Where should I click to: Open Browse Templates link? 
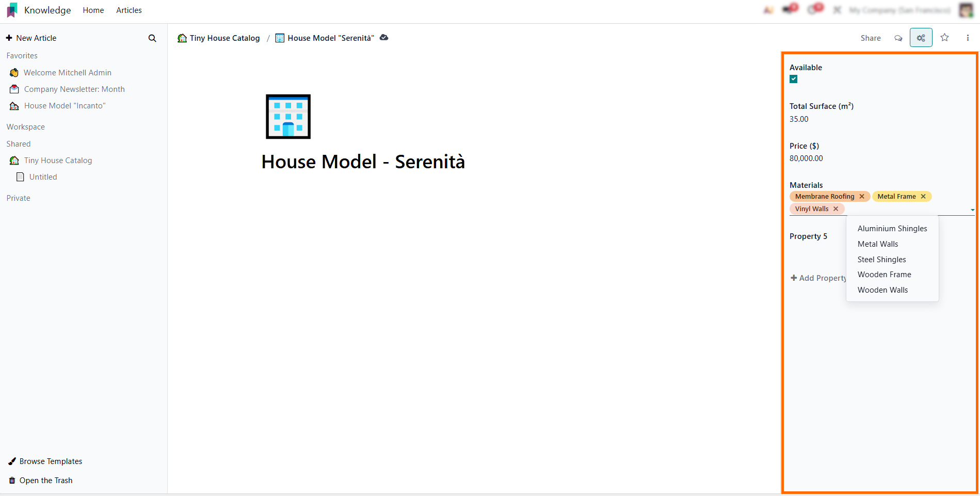pyautogui.click(x=51, y=461)
